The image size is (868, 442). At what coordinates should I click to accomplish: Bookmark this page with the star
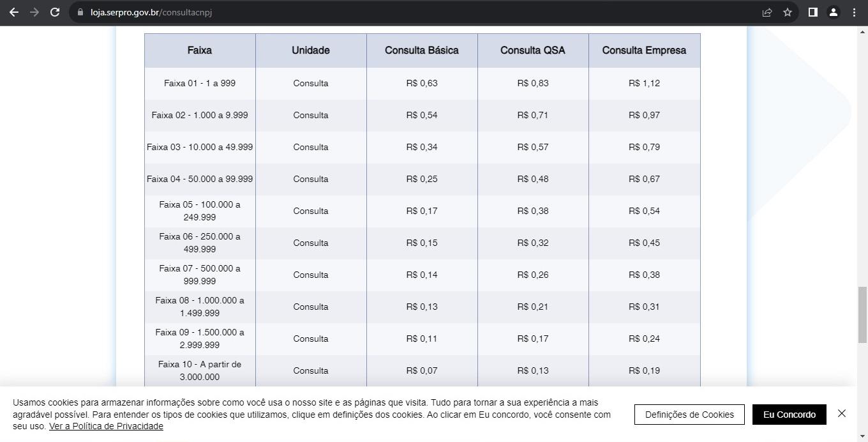coord(788,12)
